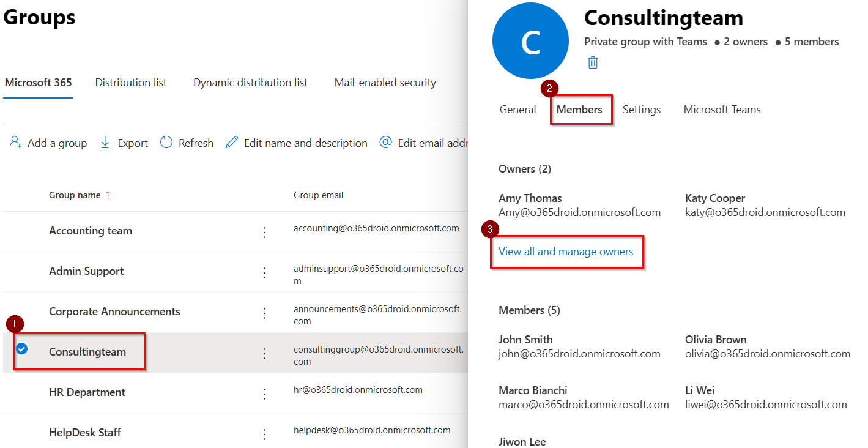868x448 pixels.
Task: Click the Edit email addresses @ icon
Action: click(x=385, y=143)
